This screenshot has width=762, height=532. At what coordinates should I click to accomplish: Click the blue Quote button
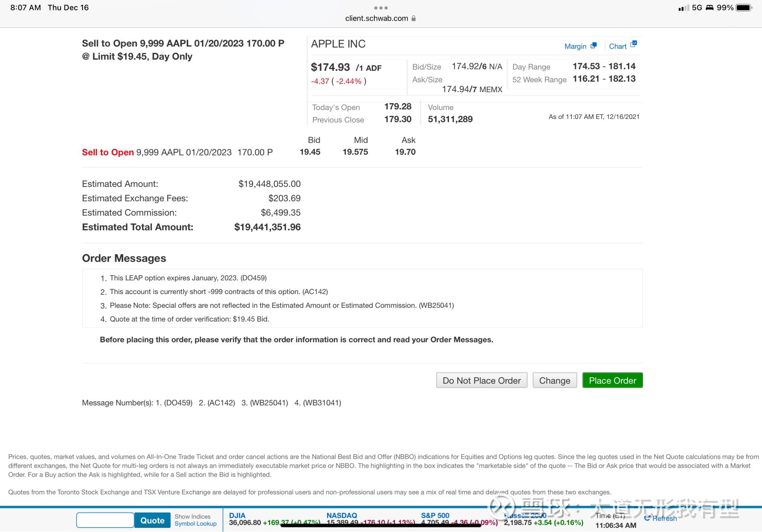tap(152, 520)
